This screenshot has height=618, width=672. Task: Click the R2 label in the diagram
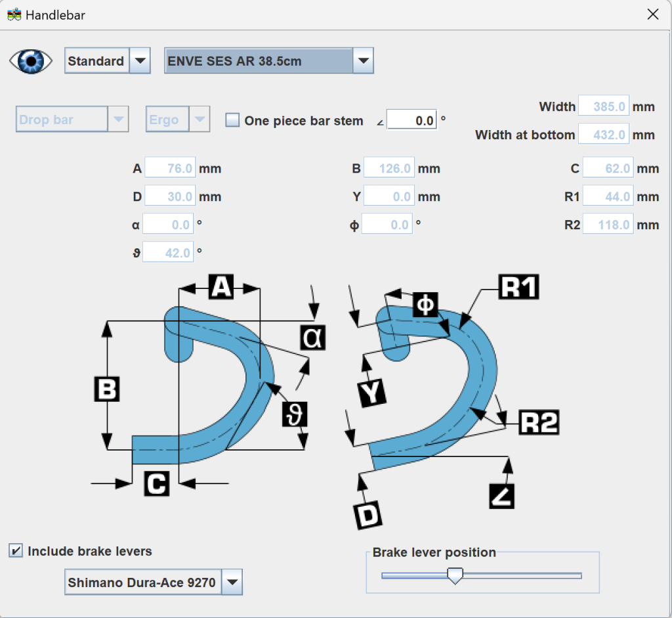pos(539,422)
